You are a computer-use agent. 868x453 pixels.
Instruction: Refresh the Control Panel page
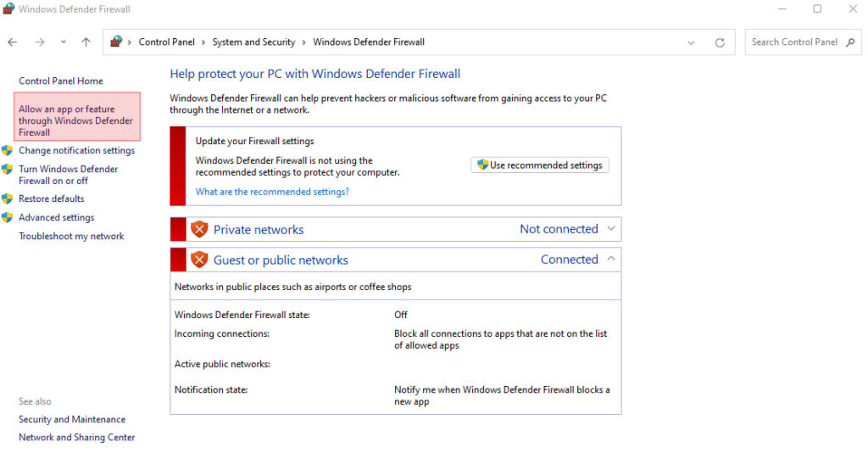pos(720,42)
